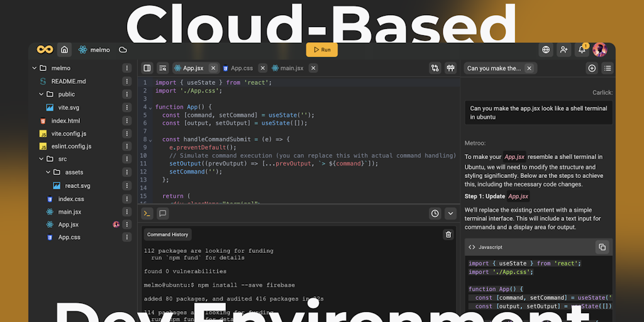Select the chat bubble tab icon
The image size is (644, 322).
tap(163, 213)
